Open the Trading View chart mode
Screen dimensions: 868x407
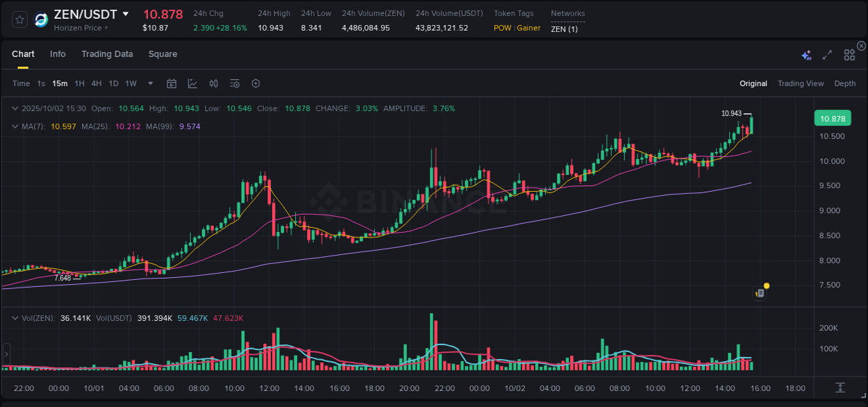click(x=801, y=83)
